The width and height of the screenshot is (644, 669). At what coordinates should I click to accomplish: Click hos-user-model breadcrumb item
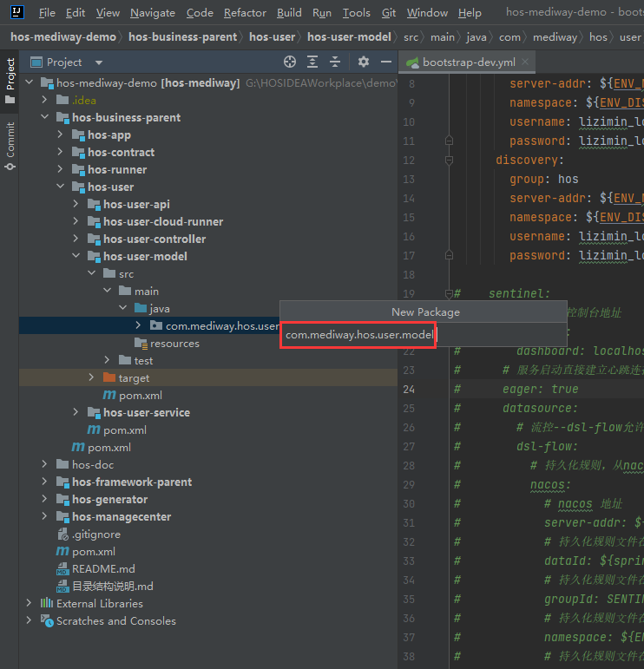pos(349,37)
